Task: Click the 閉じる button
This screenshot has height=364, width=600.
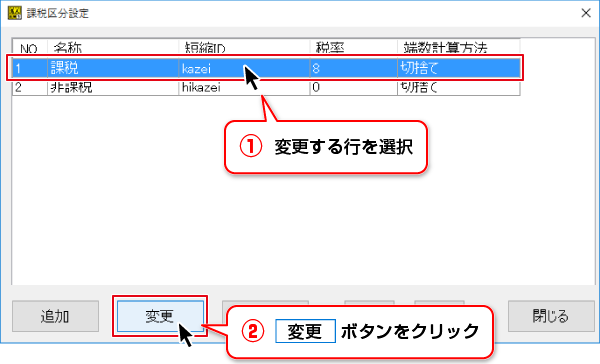Action: click(551, 316)
